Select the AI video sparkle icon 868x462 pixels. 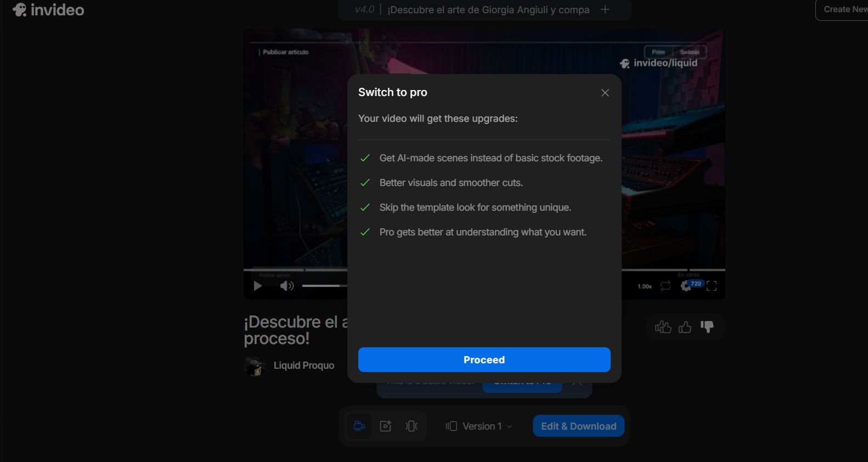point(386,426)
